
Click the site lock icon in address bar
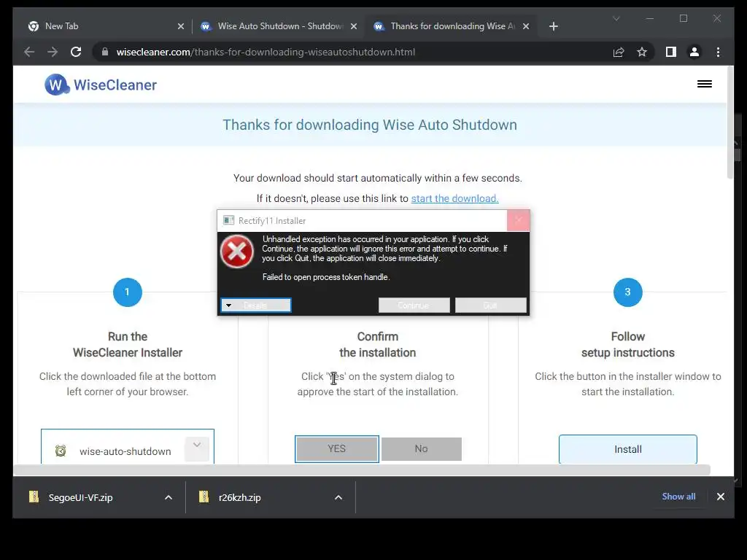[105, 52]
